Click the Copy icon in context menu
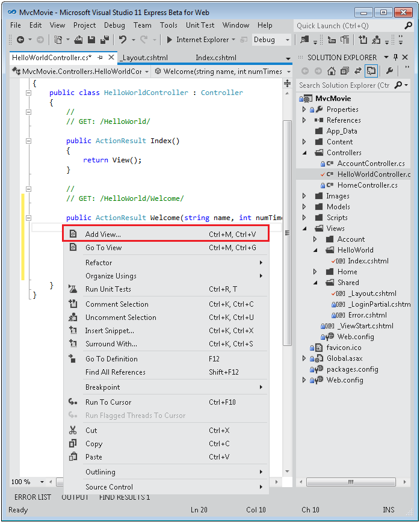 coord(73,443)
